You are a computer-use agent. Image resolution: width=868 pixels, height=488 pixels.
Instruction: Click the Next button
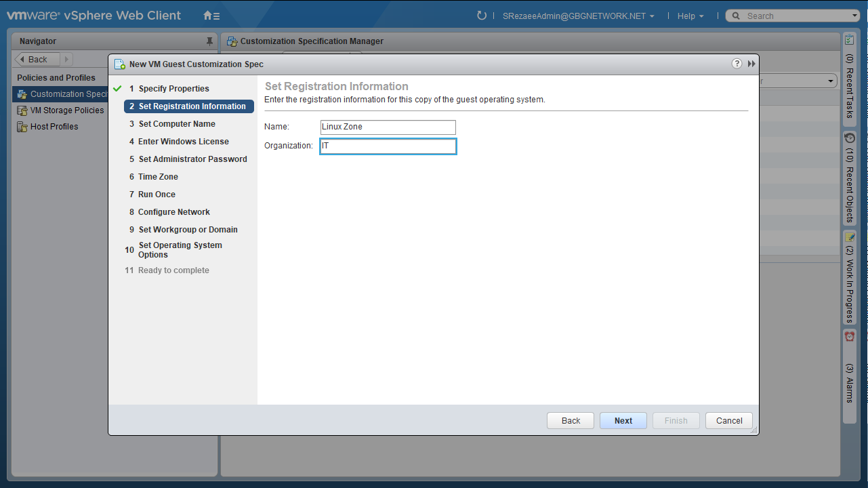623,421
